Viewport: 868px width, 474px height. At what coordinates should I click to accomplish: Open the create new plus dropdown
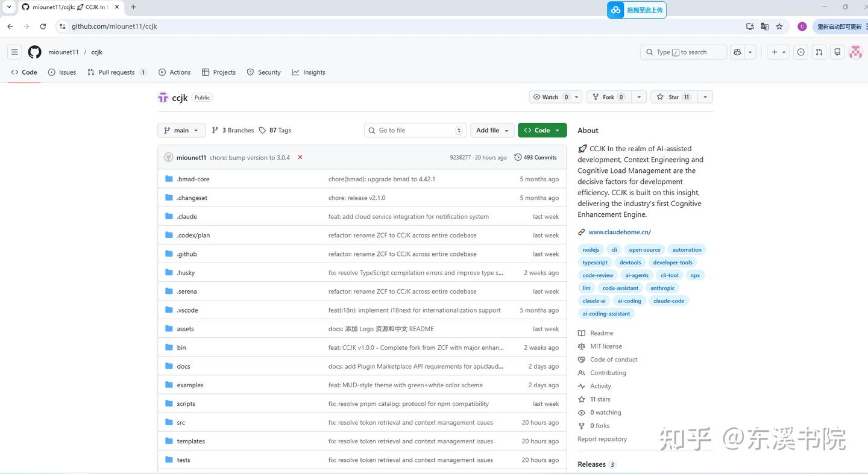pyautogui.click(x=779, y=52)
